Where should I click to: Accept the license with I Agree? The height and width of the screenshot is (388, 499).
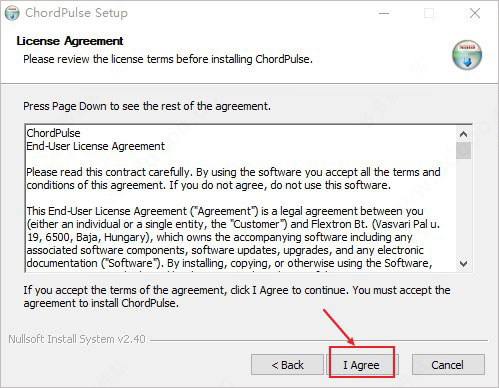[x=362, y=365]
